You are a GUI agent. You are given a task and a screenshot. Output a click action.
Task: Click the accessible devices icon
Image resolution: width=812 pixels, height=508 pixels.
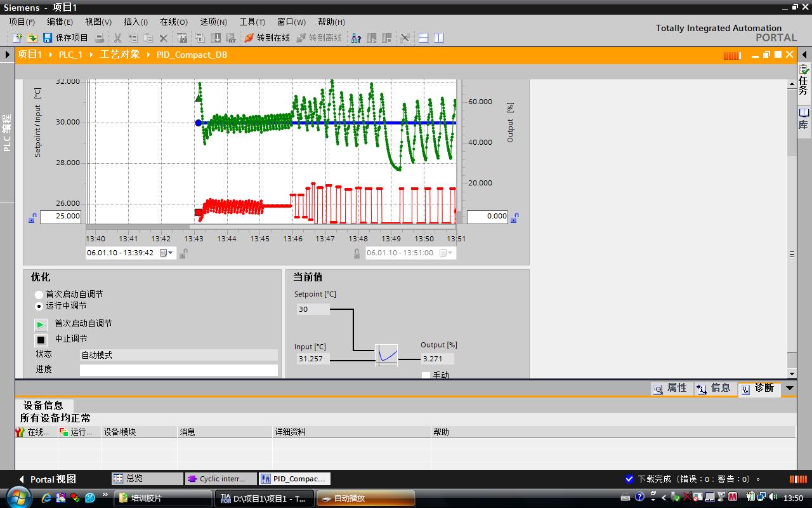(x=357, y=38)
